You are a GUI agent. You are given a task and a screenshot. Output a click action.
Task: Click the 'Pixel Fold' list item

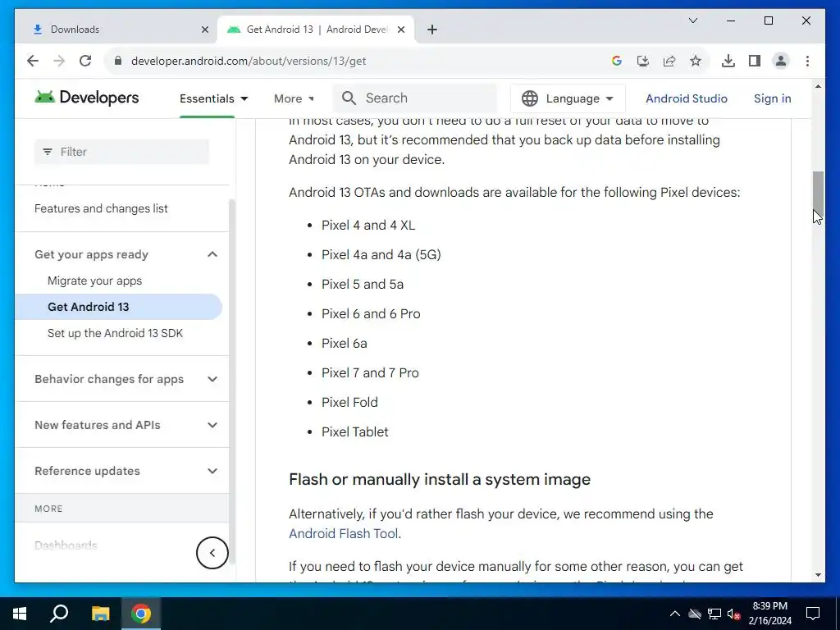(349, 402)
